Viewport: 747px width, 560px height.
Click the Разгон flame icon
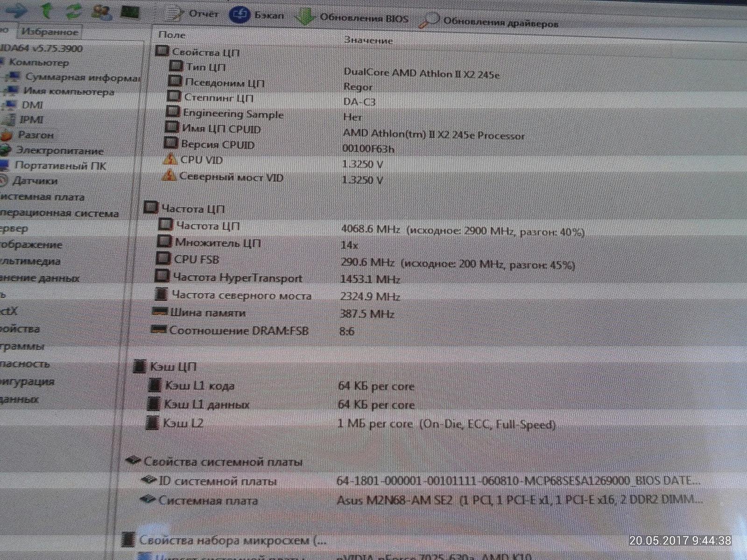tap(6, 135)
